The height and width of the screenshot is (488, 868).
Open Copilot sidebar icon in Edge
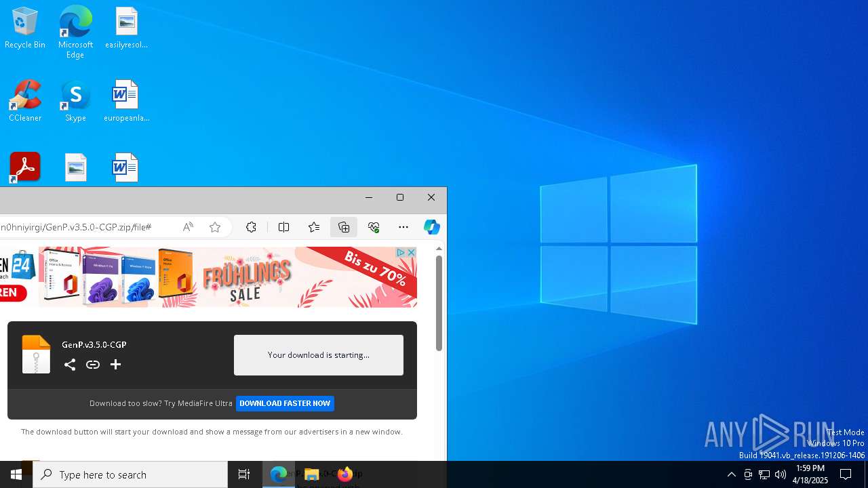pyautogui.click(x=431, y=227)
